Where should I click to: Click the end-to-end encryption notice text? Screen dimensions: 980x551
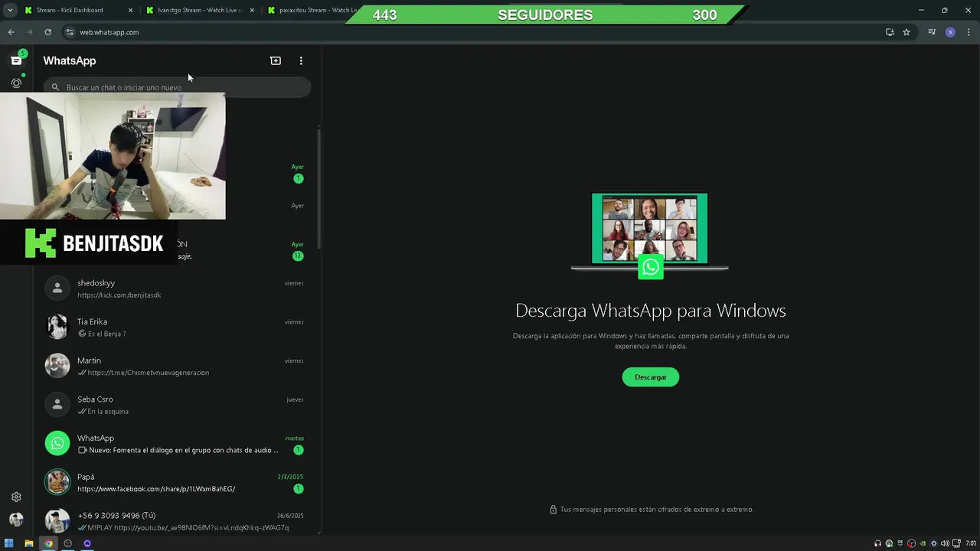pyautogui.click(x=656, y=510)
